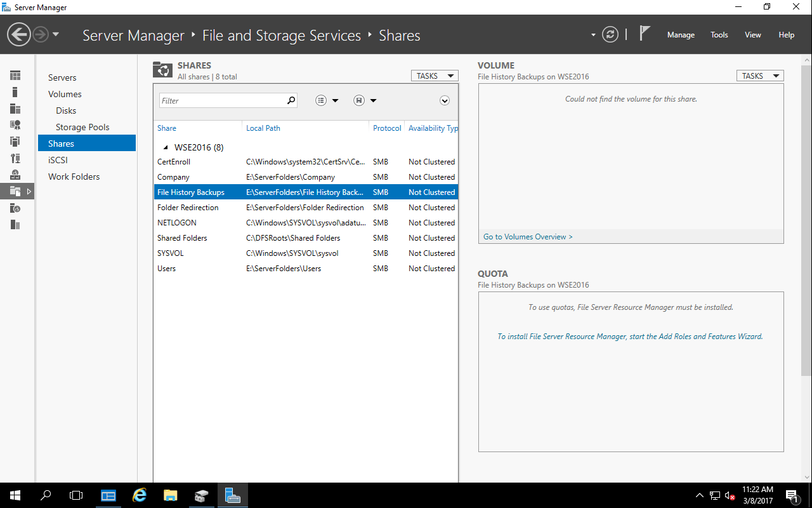Click Server Manager breadcrumb
The height and width of the screenshot is (508, 812).
click(133, 36)
